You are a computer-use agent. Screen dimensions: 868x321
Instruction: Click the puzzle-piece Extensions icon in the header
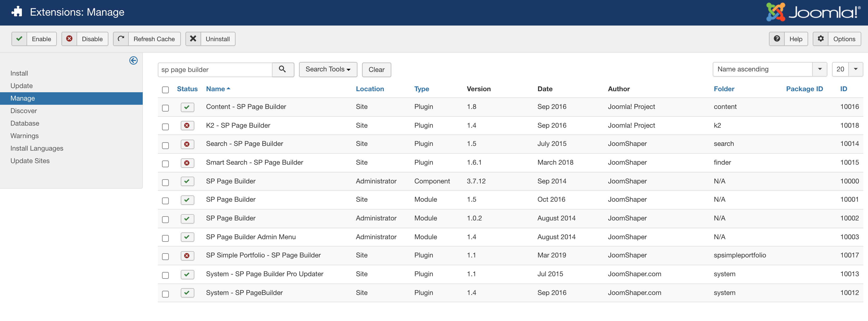17,12
